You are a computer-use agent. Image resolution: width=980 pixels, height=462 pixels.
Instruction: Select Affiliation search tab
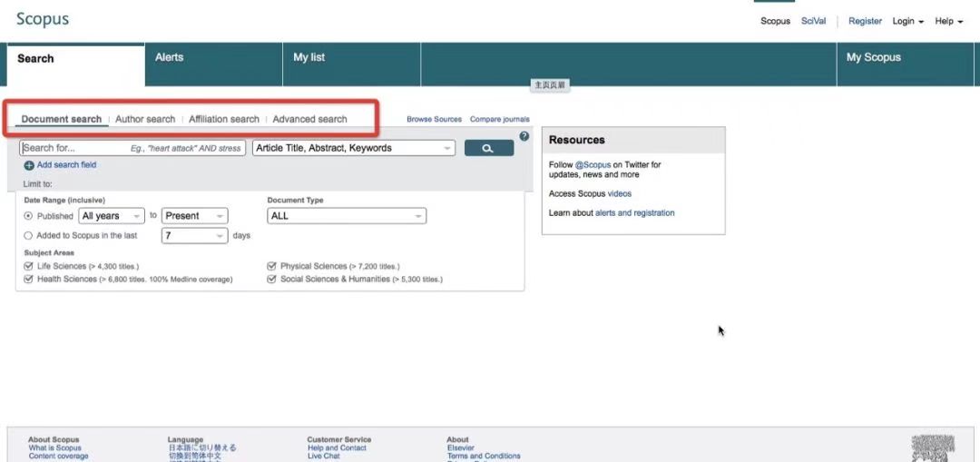(224, 119)
